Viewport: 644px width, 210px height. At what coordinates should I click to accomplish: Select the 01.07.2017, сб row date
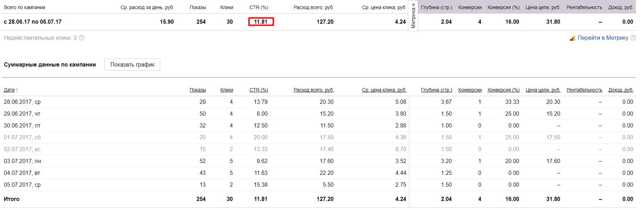(x=22, y=137)
